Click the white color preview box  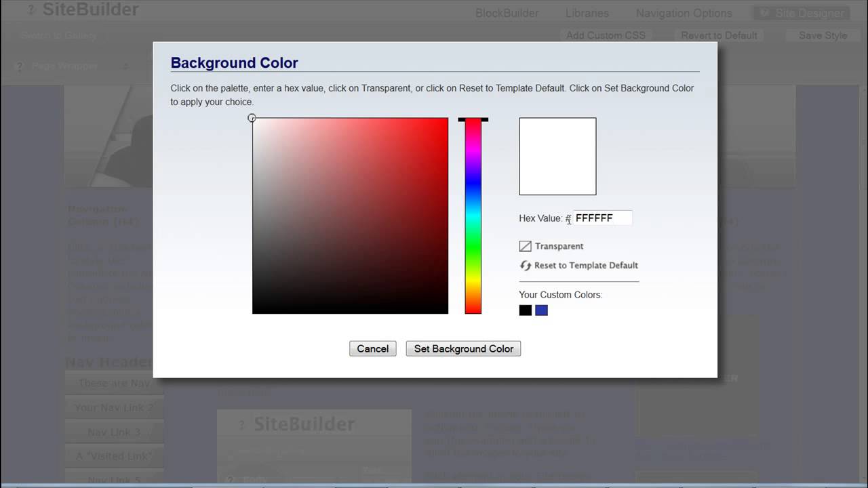coord(557,157)
